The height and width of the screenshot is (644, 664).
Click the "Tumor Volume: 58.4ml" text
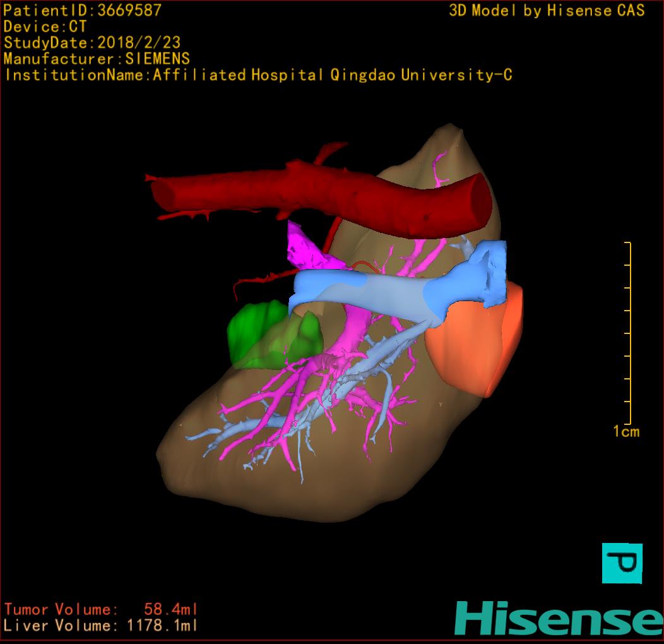(x=101, y=609)
